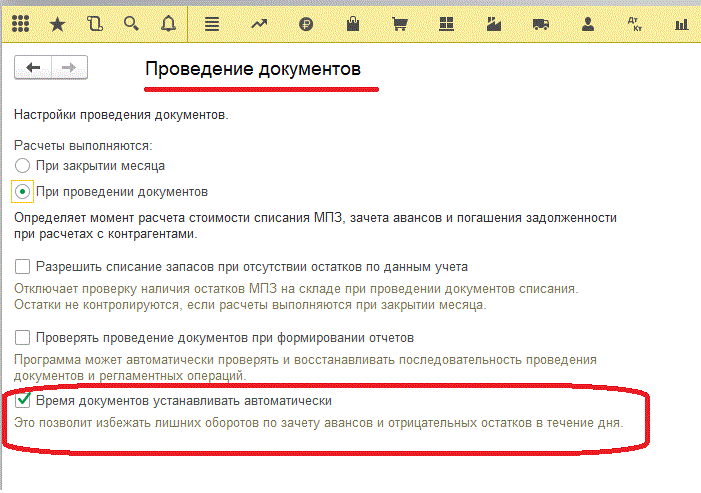This screenshot has height=493, width=701.
Task: Select the 'При проведении документов' radio option
Action: pos(22,192)
